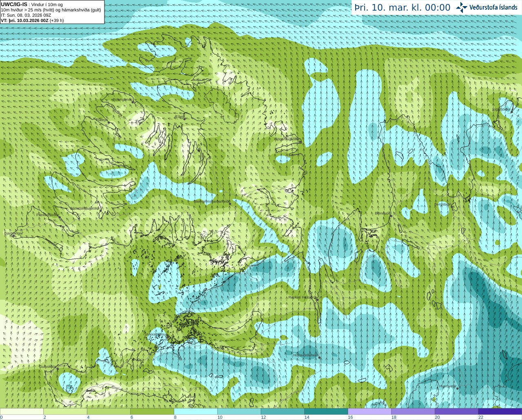Viewport: 522px width, 420px height.
Task: Pick the 12–14 m/s teal legend swatch
Action: [x=283, y=411]
